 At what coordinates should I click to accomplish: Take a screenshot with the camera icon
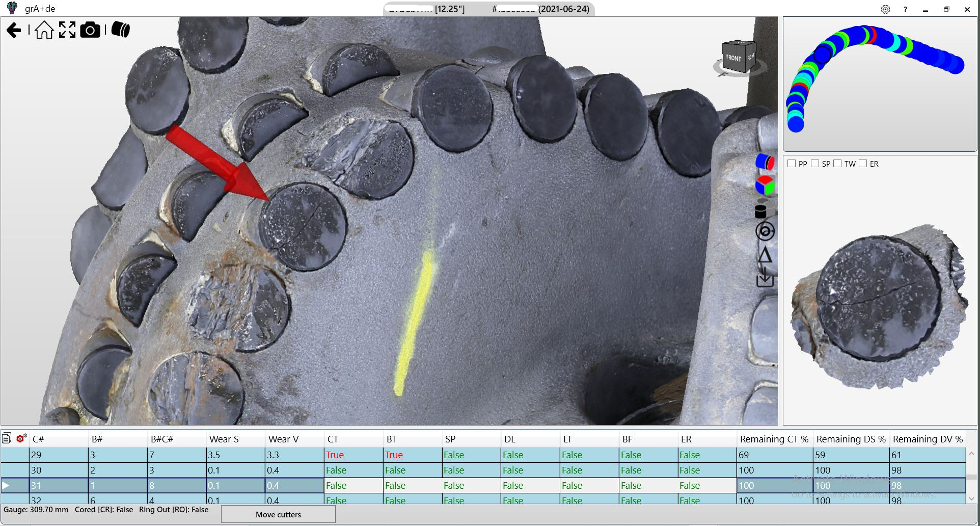pyautogui.click(x=90, y=30)
